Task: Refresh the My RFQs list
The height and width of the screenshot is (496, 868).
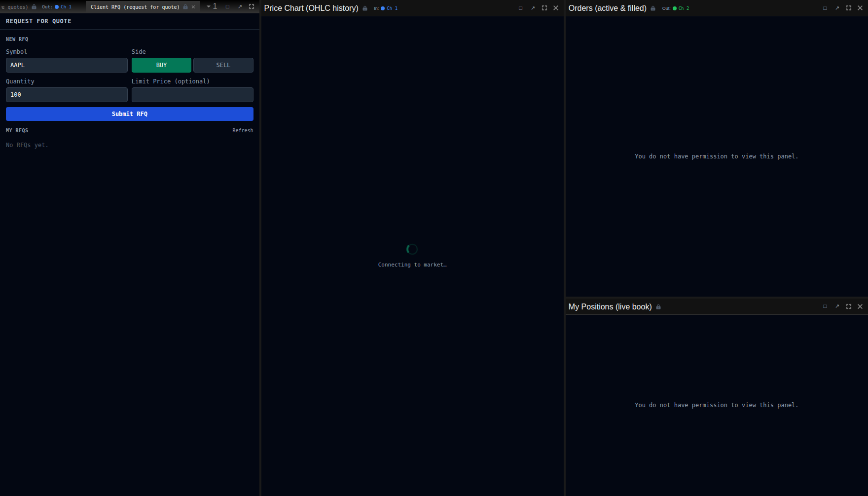Action: (243, 131)
